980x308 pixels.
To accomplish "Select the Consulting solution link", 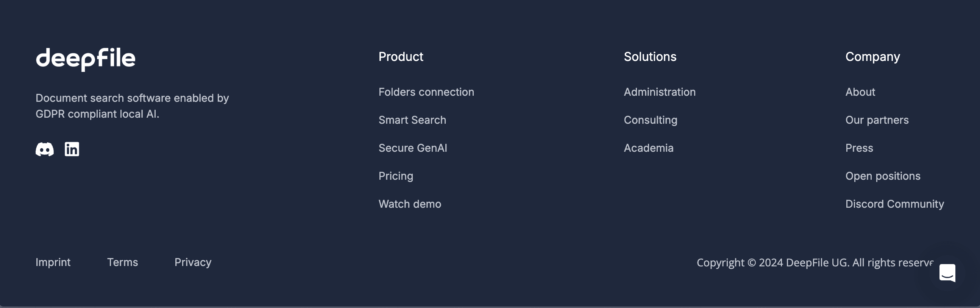I will click(650, 120).
